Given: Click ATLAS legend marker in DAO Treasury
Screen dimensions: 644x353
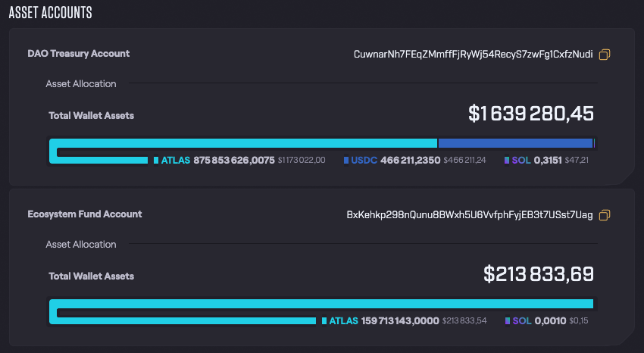Looking at the screenshot, I should (x=156, y=161).
